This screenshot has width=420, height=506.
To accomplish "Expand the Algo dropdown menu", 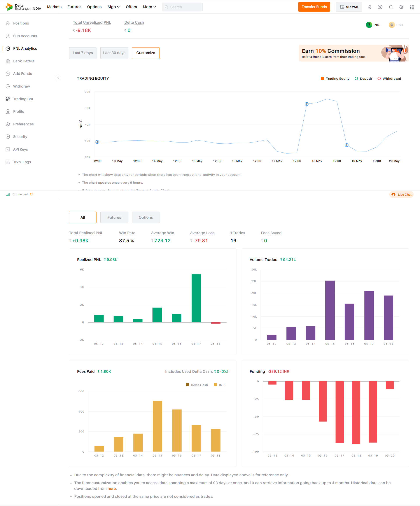I will pyautogui.click(x=113, y=7).
